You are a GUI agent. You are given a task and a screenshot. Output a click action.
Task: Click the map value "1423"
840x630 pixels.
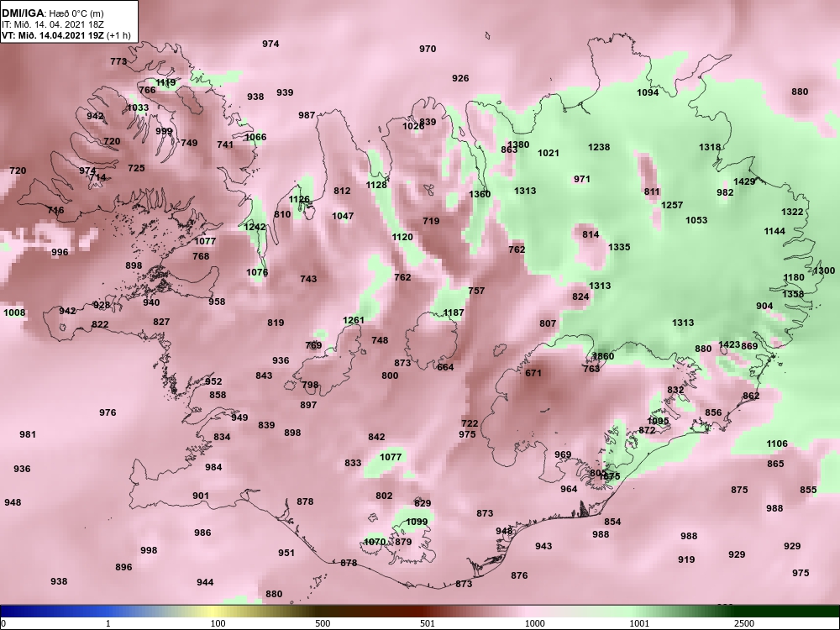point(728,344)
